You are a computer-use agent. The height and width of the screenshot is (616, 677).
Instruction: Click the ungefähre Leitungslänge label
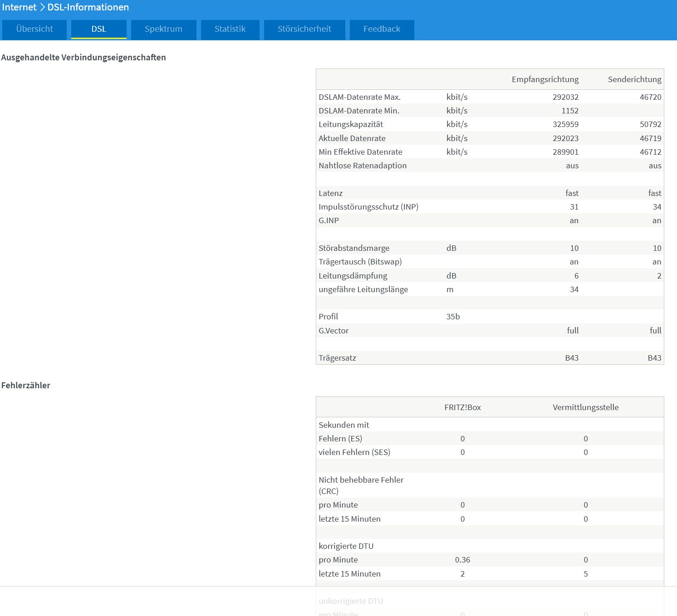coord(363,289)
